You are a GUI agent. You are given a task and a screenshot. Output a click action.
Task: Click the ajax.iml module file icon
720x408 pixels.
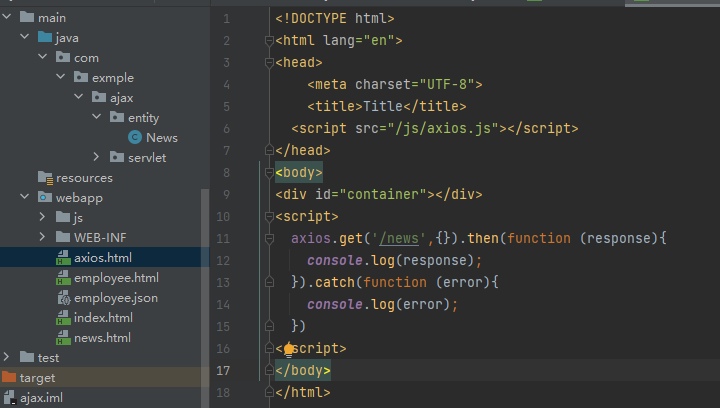click(9, 398)
